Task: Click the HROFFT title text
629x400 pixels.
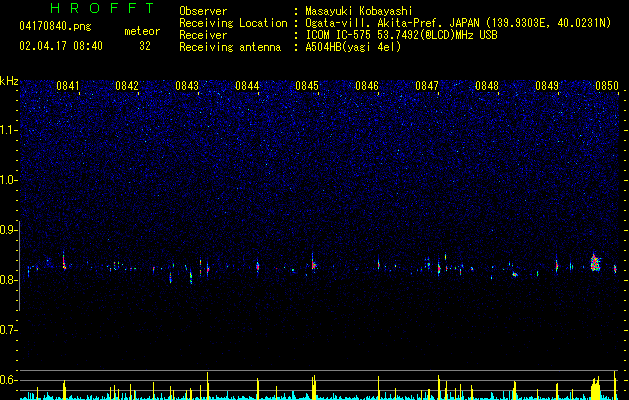Action: [x=102, y=8]
